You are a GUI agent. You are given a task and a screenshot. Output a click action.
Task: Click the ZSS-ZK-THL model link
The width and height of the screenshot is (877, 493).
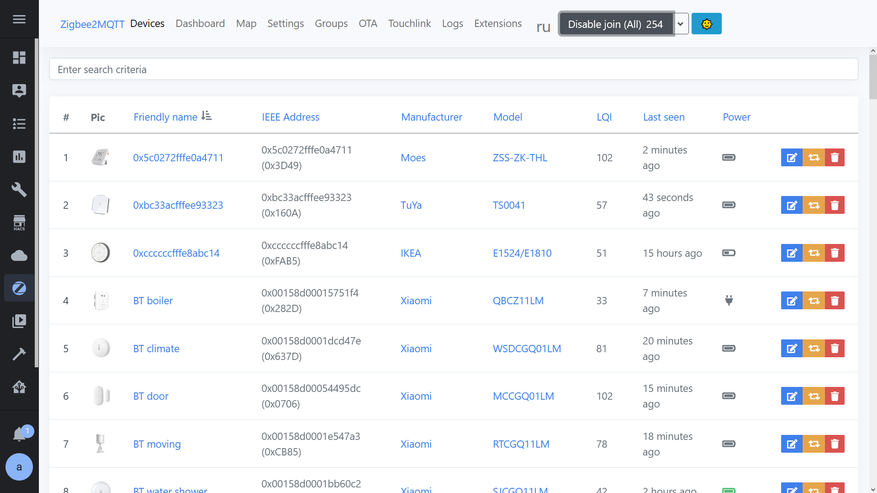coord(520,158)
